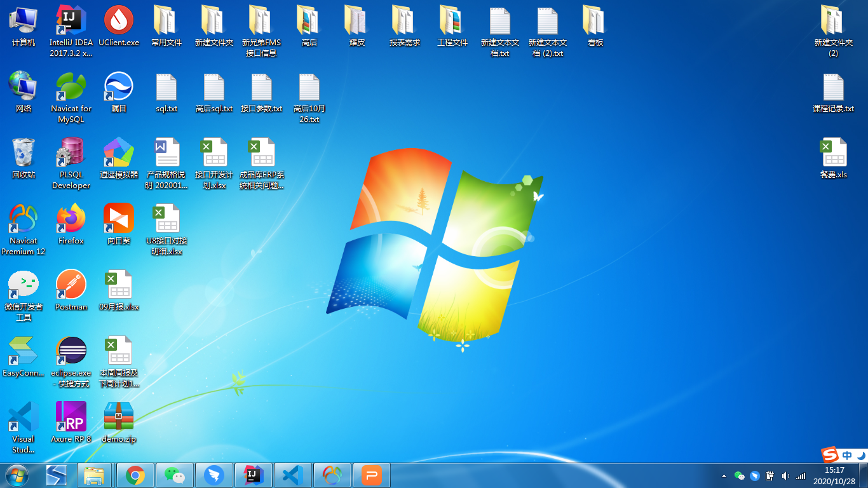Select the 接口参数.txt file
This screenshot has width=868, height=488.
point(262,93)
